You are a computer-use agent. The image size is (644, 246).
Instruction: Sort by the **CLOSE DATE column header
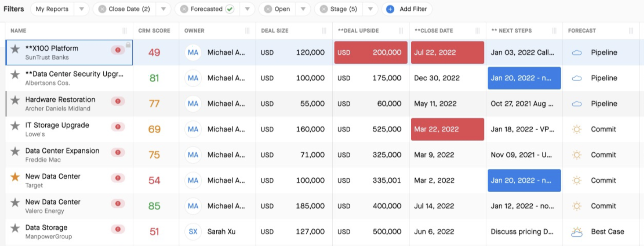click(434, 31)
